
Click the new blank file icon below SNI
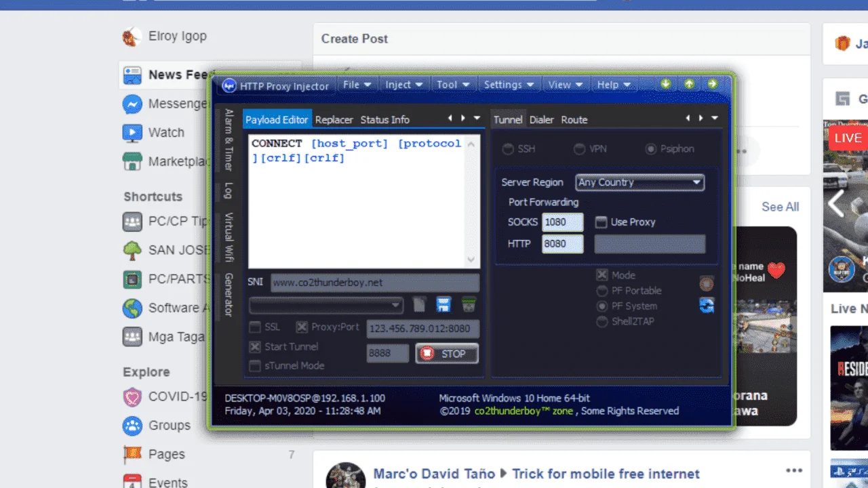[420, 305]
